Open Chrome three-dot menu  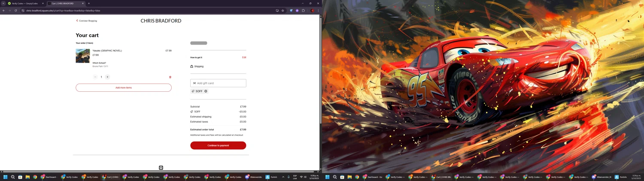[318, 10]
